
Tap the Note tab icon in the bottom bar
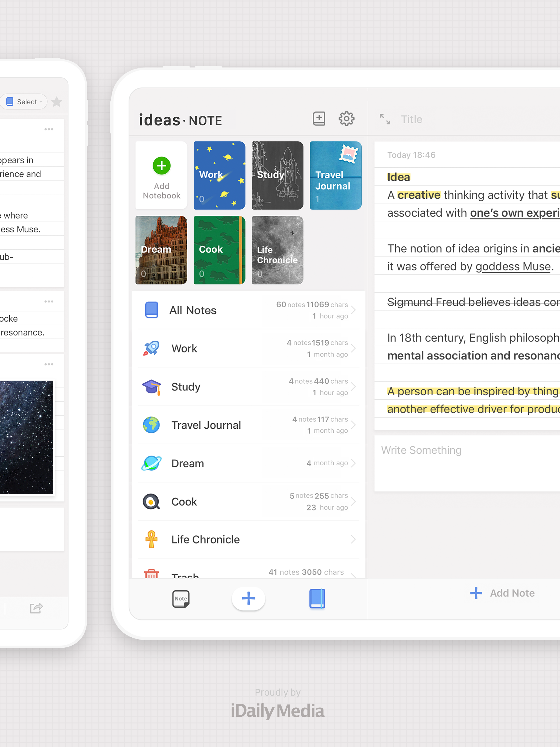click(181, 599)
